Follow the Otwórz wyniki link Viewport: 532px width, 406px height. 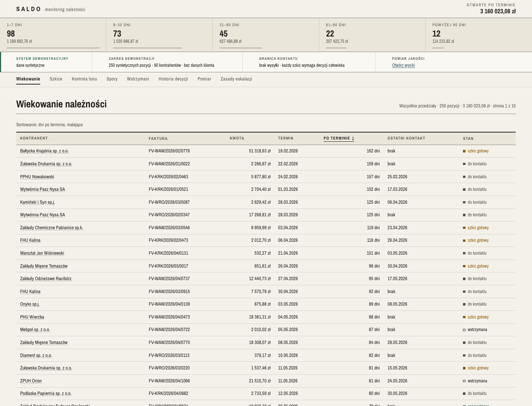(x=403, y=65)
